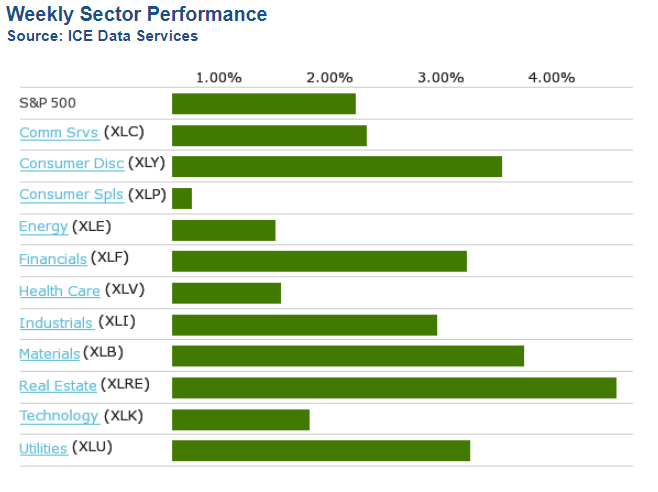Image resolution: width=658 pixels, height=492 pixels.
Task: Select the Utilities (XLU) green bar
Action: pos(320,450)
